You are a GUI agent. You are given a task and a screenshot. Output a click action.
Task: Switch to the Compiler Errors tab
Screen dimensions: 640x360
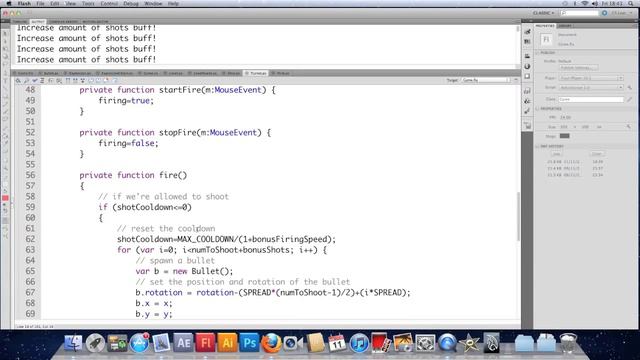coord(63,22)
